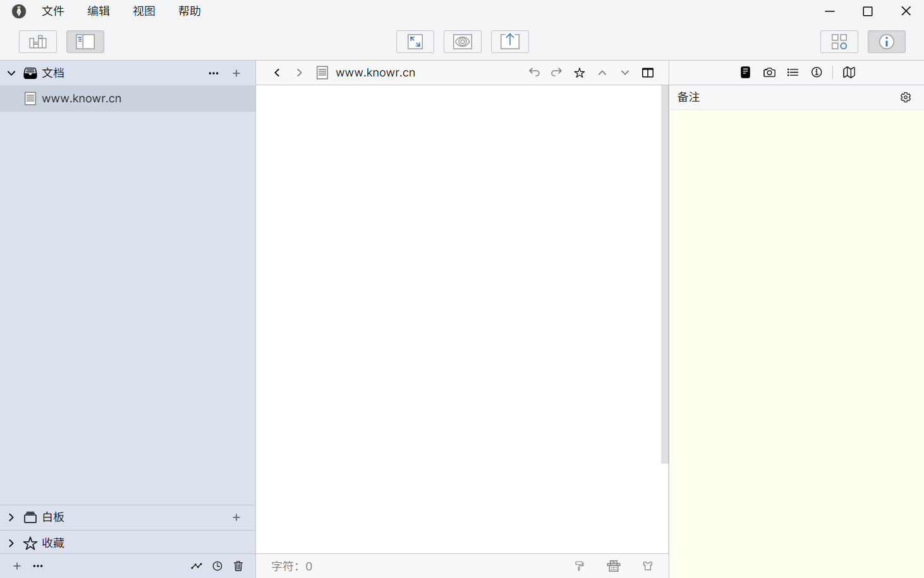
Task: Maximize the application window
Action: (x=868, y=11)
